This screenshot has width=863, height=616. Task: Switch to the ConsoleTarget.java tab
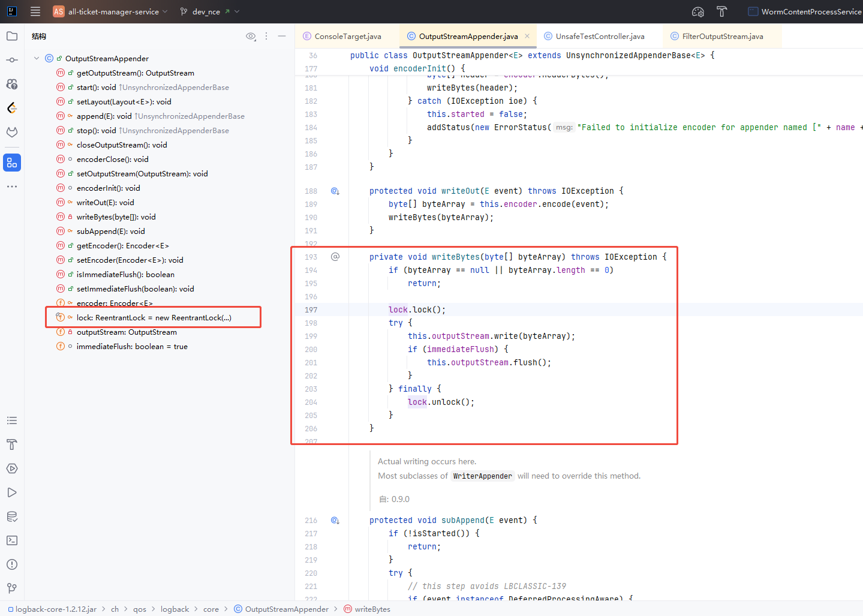(347, 37)
